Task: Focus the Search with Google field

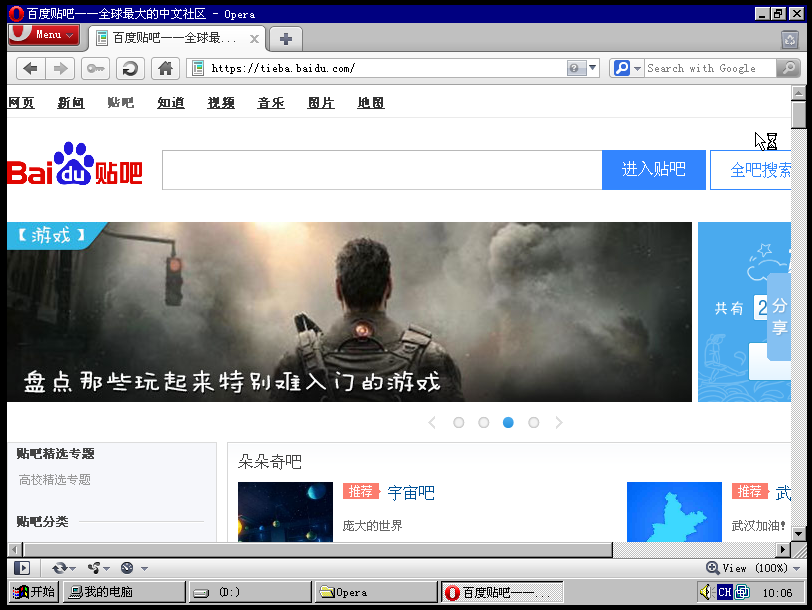Action: point(710,68)
